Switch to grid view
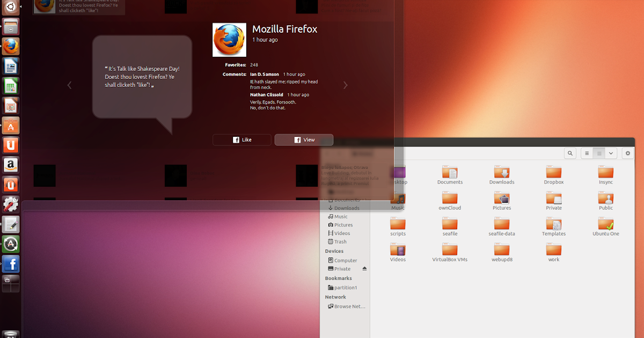 pyautogui.click(x=599, y=153)
